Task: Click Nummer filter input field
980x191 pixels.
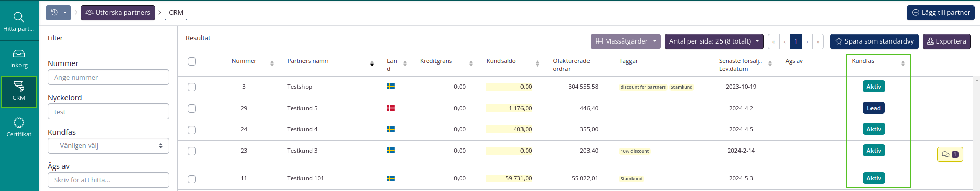Action: pyautogui.click(x=108, y=77)
